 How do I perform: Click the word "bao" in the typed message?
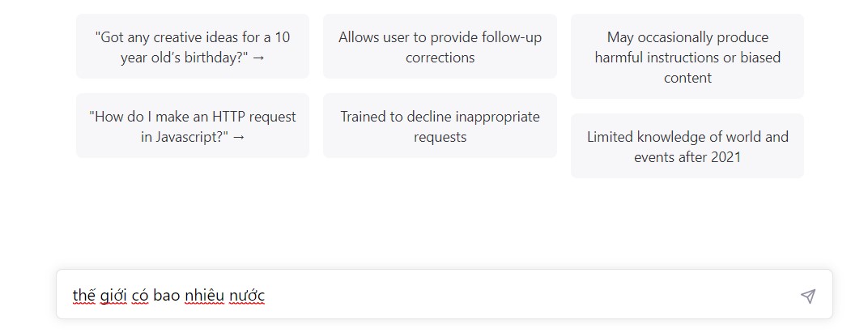(166, 295)
